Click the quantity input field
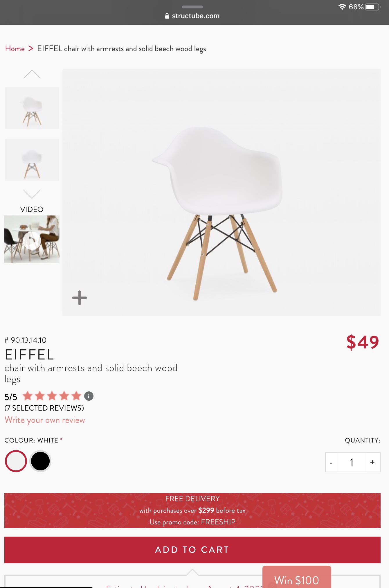389x588 pixels. (x=352, y=462)
